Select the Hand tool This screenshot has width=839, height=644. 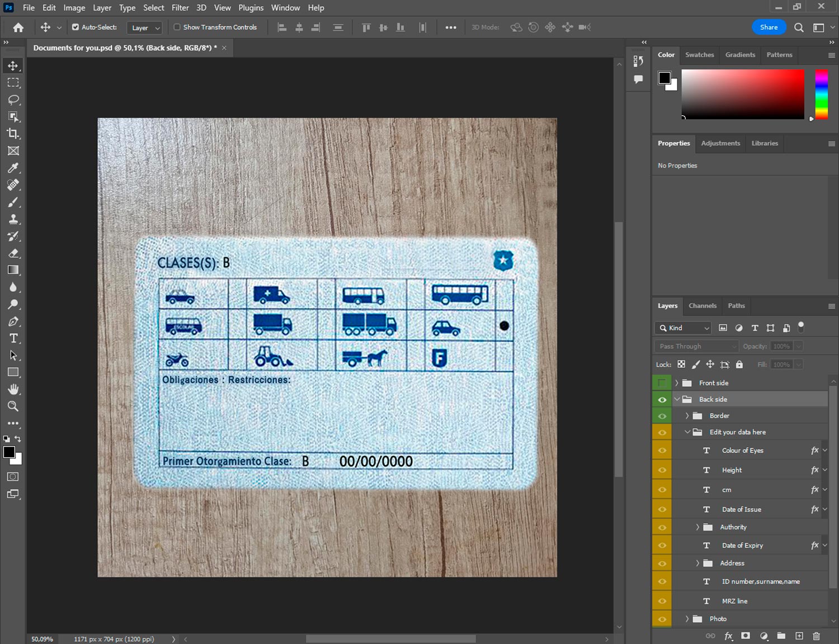[13, 389]
